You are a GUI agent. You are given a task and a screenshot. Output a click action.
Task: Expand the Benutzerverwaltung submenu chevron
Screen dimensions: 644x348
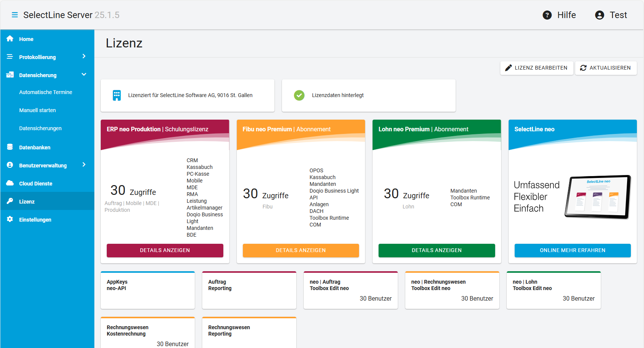[x=84, y=165]
